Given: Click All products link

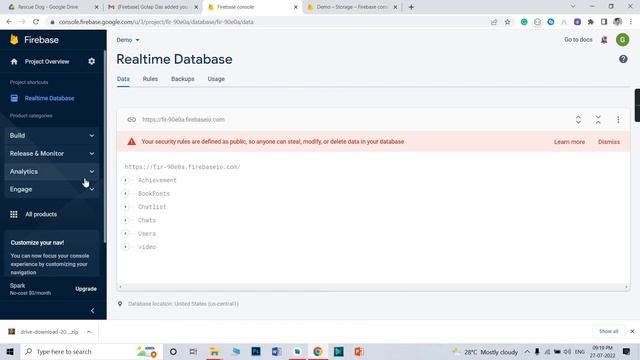Looking at the screenshot, I should pyautogui.click(x=41, y=214).
